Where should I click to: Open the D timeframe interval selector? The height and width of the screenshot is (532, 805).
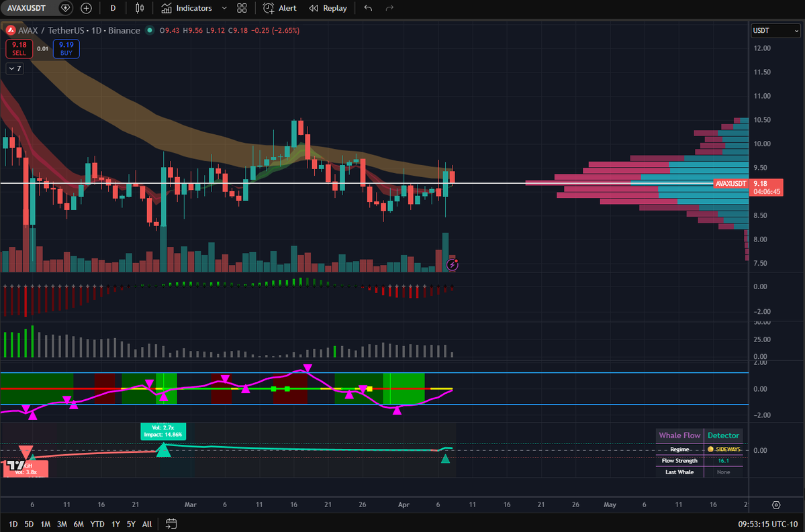click(113, 8)
